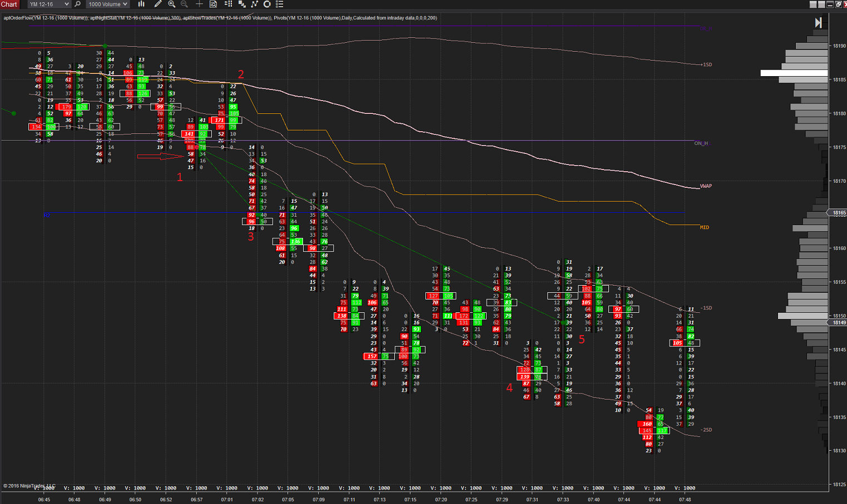847x504 pixels.
Task: Click the white point-of-control volume profile bar
Action: point(794,73)
